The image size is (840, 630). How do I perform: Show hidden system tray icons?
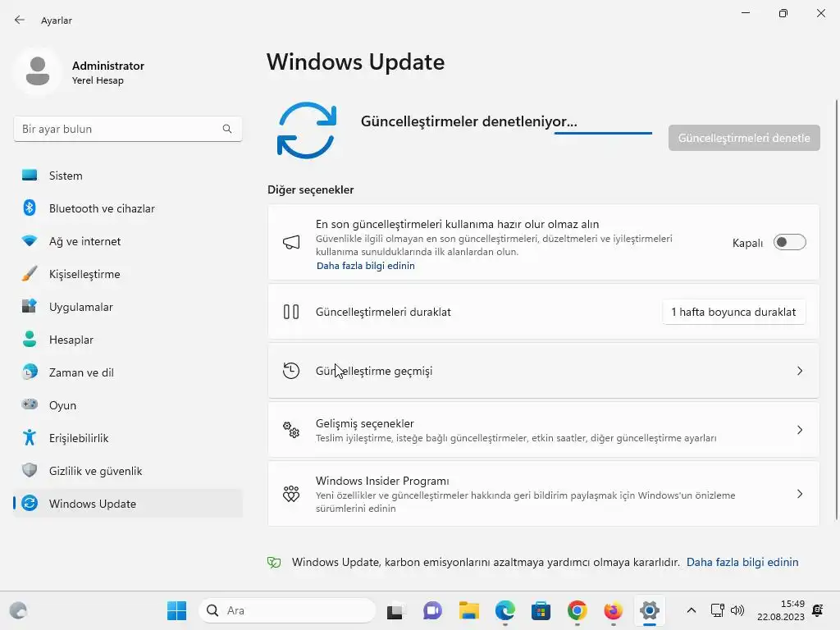(691, 610)
